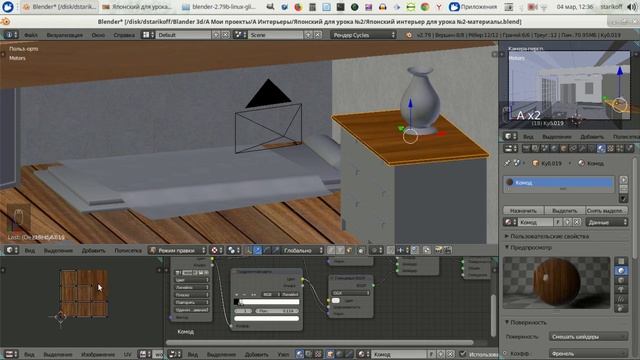The image size is (640, 360).
Task: Click Куб.019 object in properties breadcrumb
Action: 547,163
